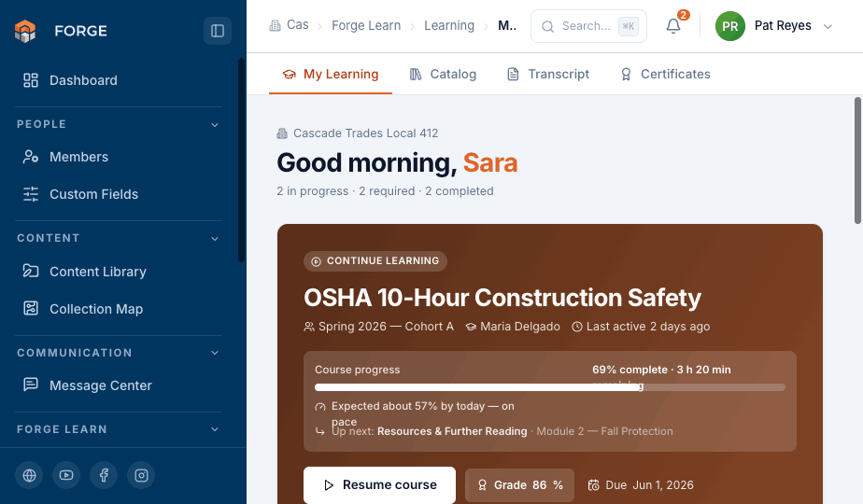The width and height of the screenshot is (863, 504).
Task: Click the Cas breadcrumb link
Action: click(x=289, y=25)
